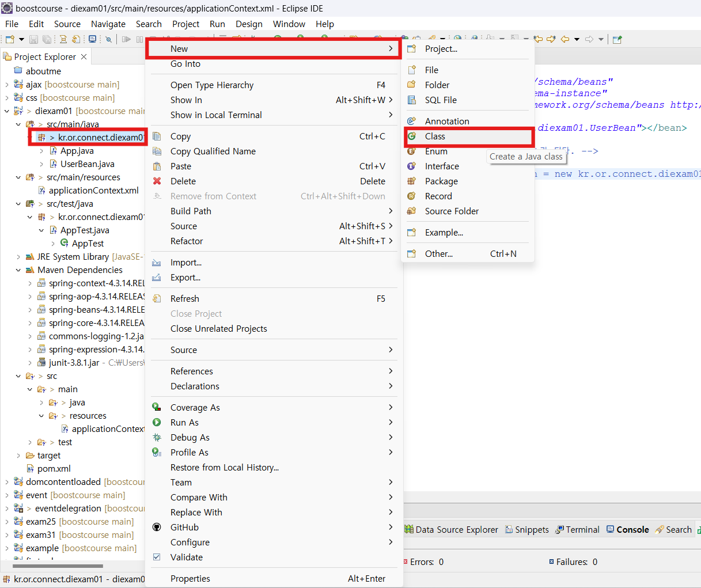Click the Back navigation arrow in toolbar
The image size is (701, 588).
pyautogui.click(x=564, y=39)
